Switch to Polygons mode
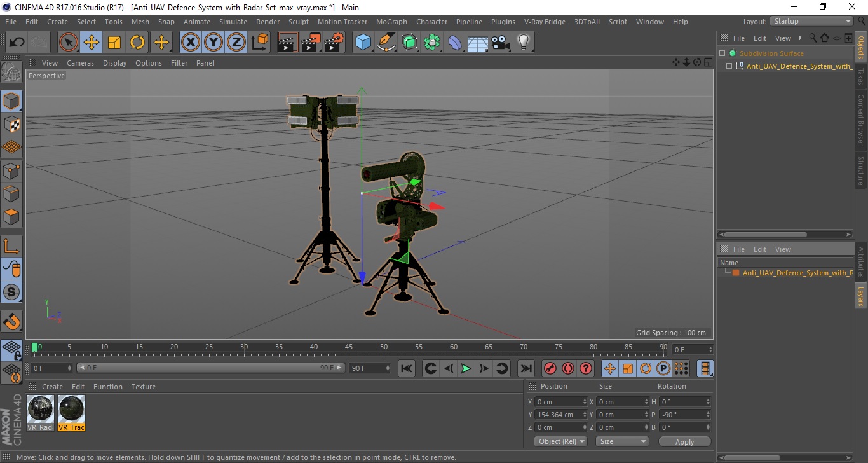Screen dimensions: 868x463 tap(11, 216)
